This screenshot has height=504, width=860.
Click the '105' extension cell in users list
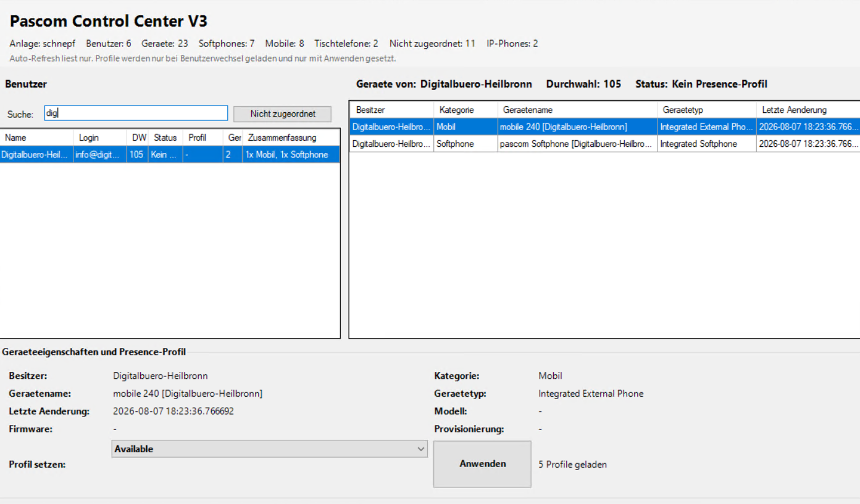tap(138, 155)
